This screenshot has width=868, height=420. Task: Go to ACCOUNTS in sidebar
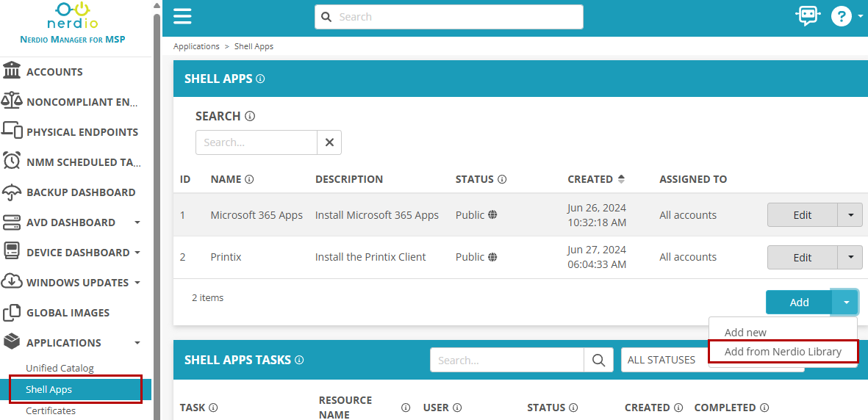click(x=54, y=72)
